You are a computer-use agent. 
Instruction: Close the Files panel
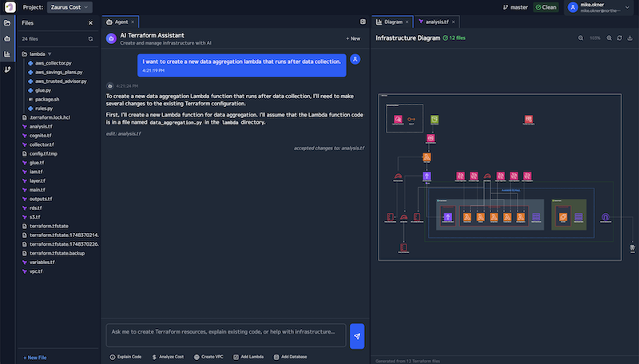[90, 23]
